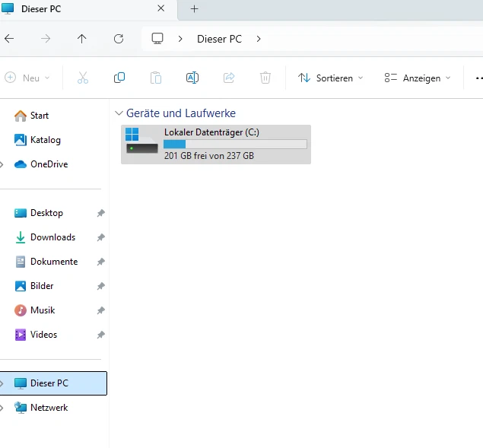
Task: Click the Share icon in toolbar
Action: tap(229, 78)
